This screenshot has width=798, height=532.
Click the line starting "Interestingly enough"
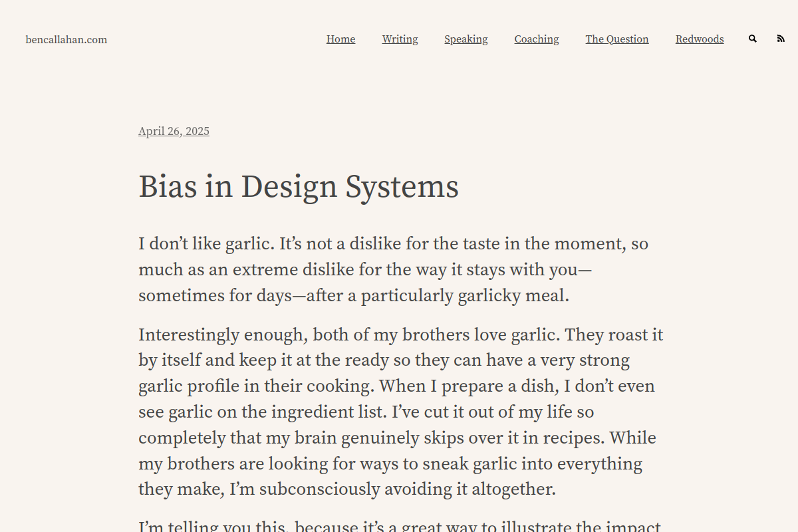pyautogui.click(x=400, y=334)
